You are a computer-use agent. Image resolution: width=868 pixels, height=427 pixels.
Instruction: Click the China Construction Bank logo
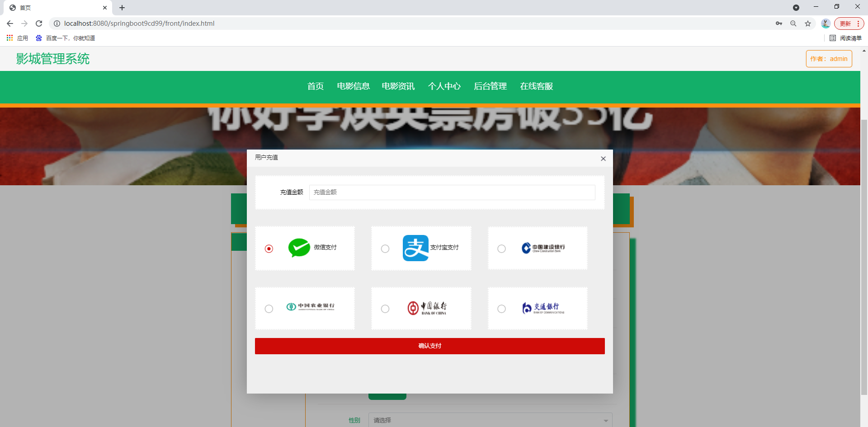coord(543,248)
